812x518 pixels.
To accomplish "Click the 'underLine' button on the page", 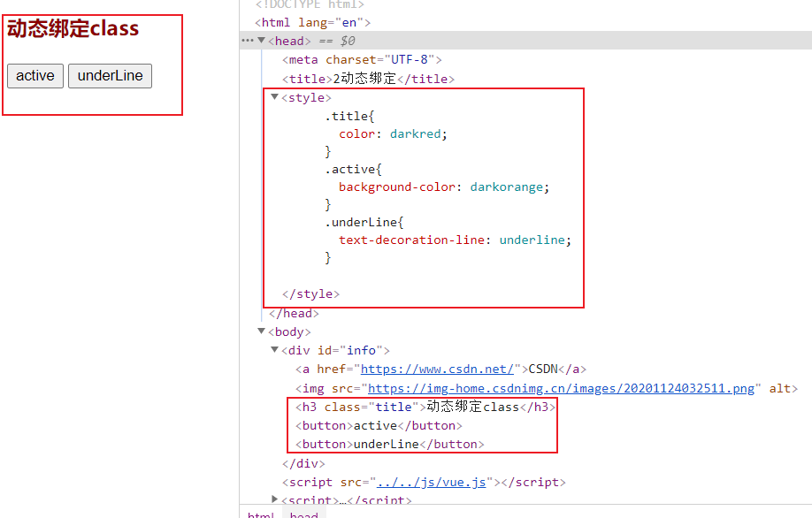I will (110, 76).
